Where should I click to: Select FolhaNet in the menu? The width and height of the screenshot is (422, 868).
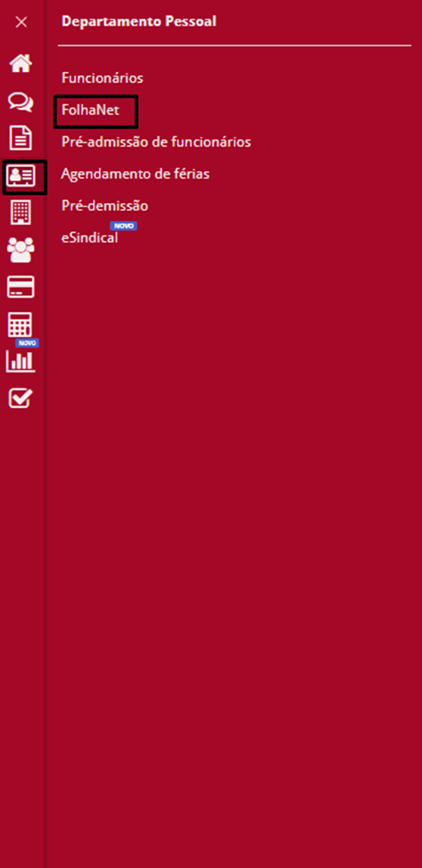(x=90, y=110)
